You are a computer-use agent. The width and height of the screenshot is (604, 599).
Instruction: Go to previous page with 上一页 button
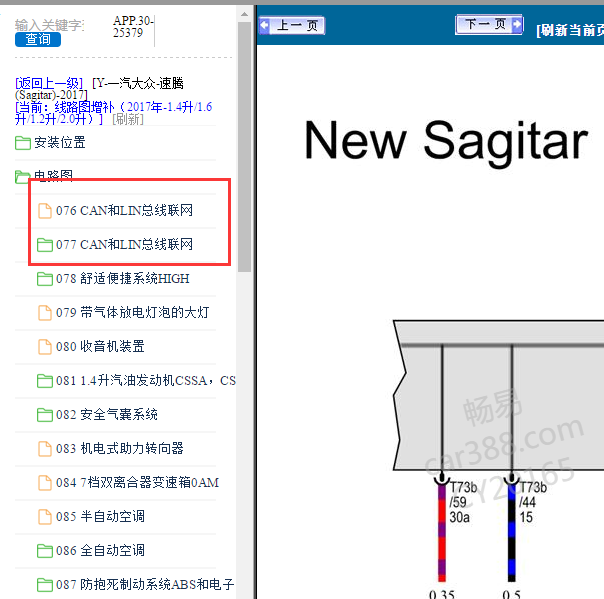292,25
